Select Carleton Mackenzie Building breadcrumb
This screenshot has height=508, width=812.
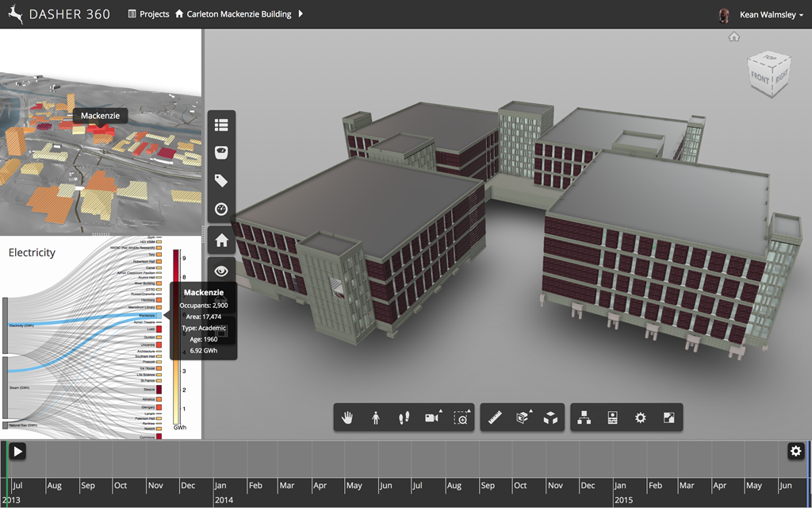coord(238,14)
